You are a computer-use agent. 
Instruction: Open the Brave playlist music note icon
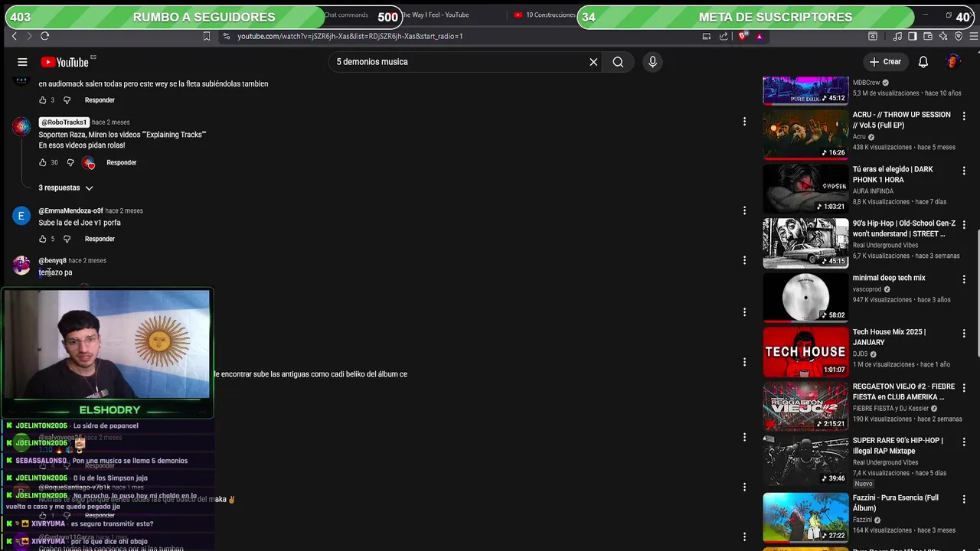pyautogui.click(x=897, y=36)
